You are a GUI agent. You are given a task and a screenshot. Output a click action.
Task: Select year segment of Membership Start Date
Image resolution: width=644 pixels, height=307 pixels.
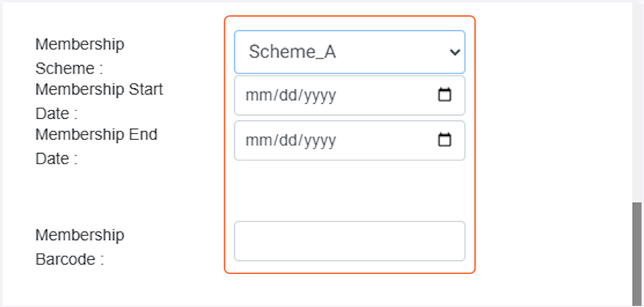(321, 95)
